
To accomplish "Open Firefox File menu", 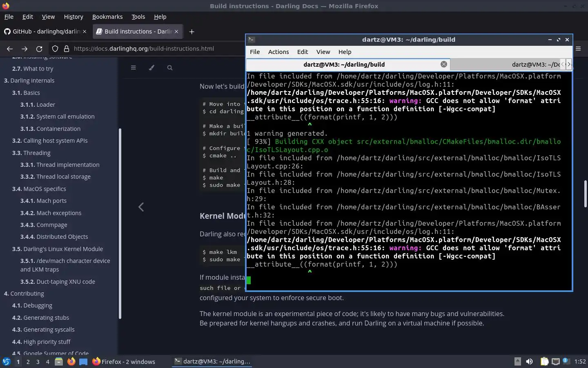I will pos(9,17).
